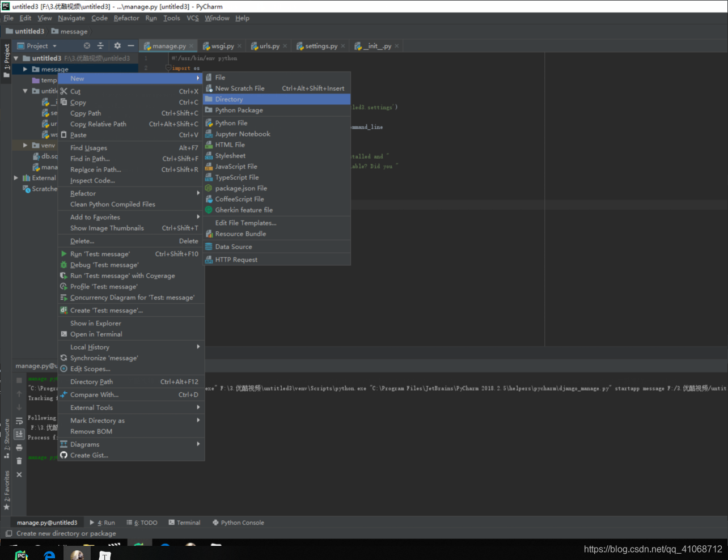
Task: Collapse the untitled3 root project node
Action: pos(16,58)
